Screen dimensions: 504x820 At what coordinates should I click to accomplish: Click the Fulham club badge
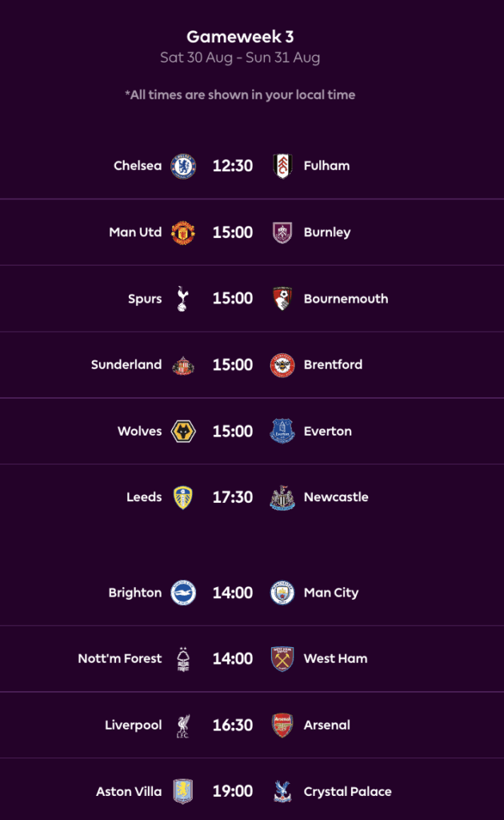[x=284, y=165]
